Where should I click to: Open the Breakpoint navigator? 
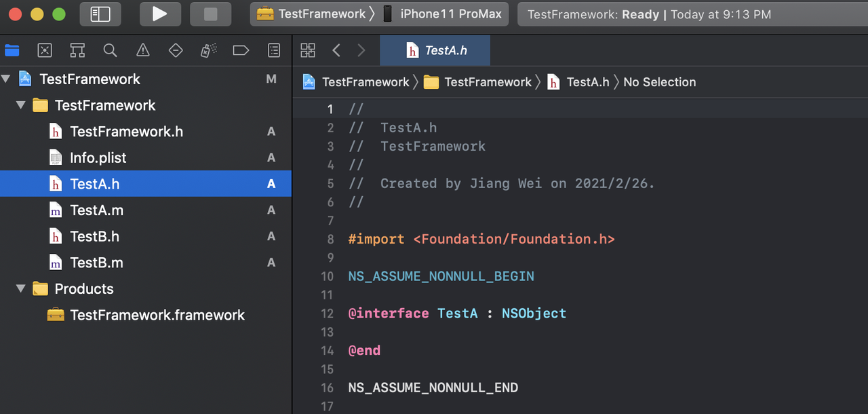pyautogui.click(x=241, y=50)
